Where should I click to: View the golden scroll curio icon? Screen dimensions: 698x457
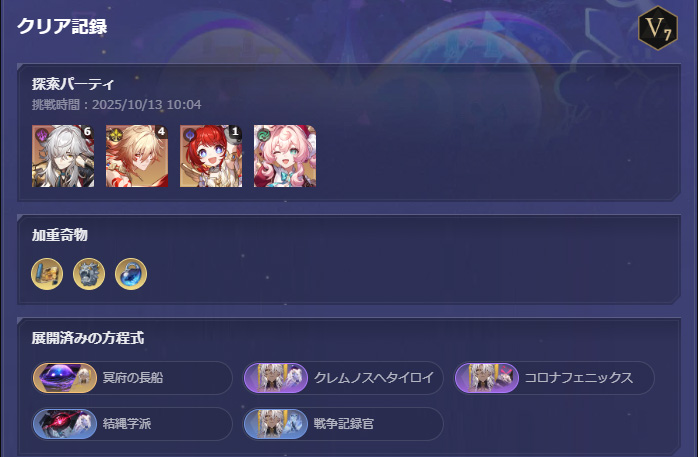tap(47, 274)
